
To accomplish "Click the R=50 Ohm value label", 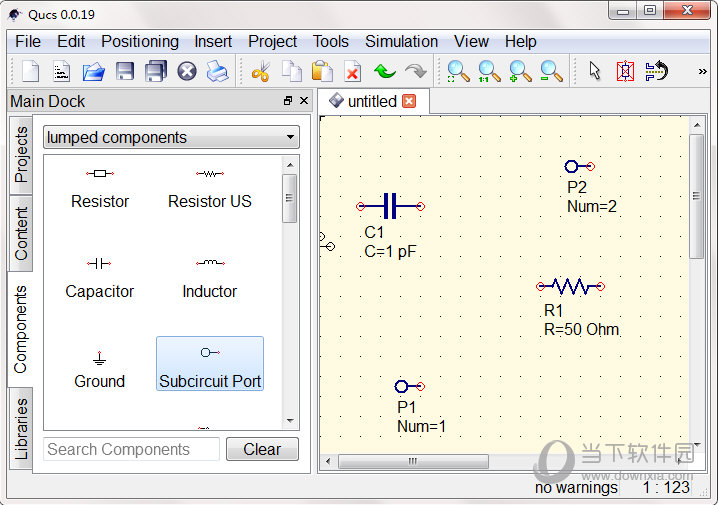I will pyautogui.click(x=581, y=329).
